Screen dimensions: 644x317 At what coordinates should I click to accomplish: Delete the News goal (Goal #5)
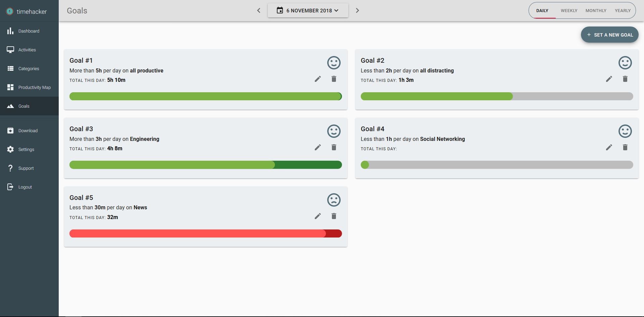(x=334, y=216)
